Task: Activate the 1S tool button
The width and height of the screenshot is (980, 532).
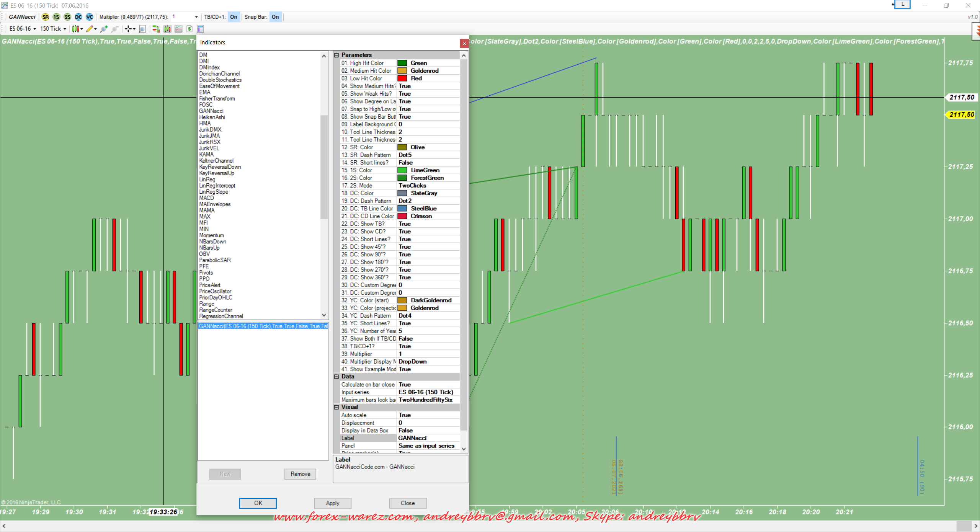Action: (x=57, y=17)
